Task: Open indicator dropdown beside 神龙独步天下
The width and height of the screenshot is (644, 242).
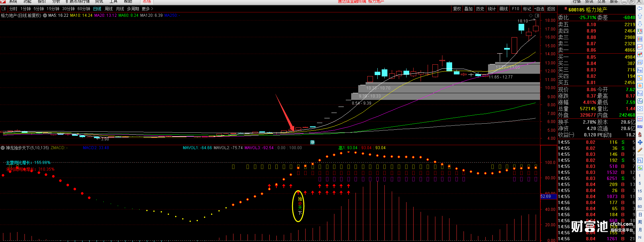Action: click(x=3, y=148)
